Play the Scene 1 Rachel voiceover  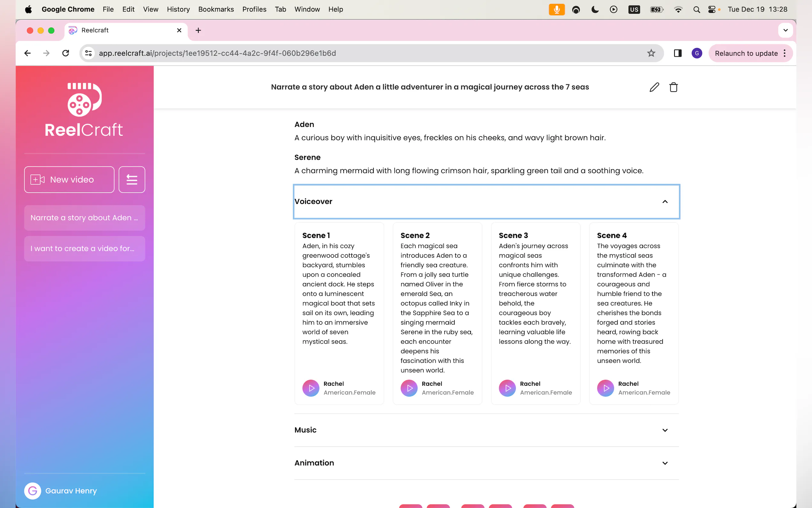[311, 388]
